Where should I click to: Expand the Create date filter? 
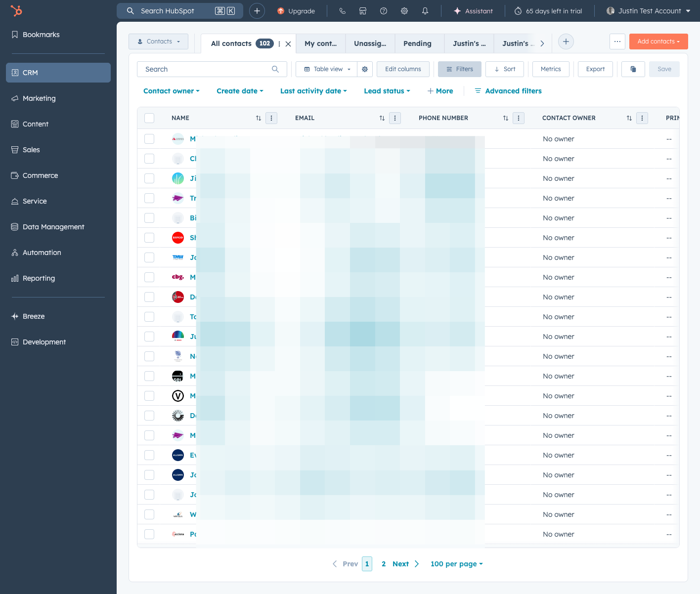point(240,91)
